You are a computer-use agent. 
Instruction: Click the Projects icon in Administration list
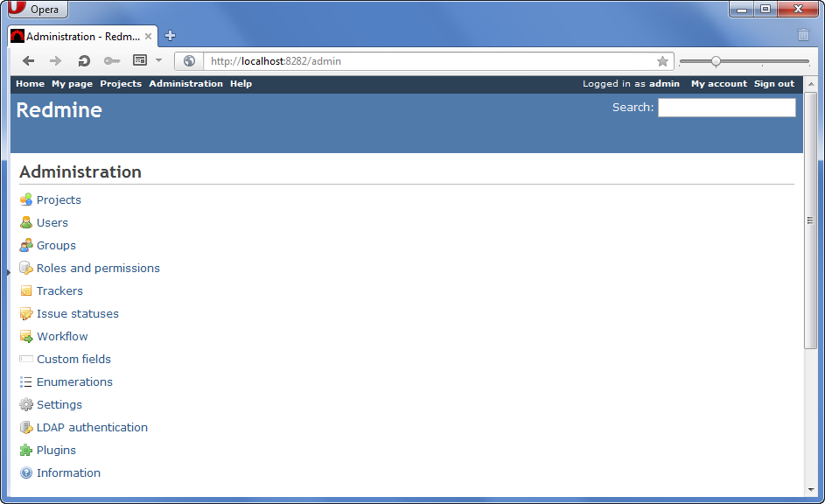point(25,199)
